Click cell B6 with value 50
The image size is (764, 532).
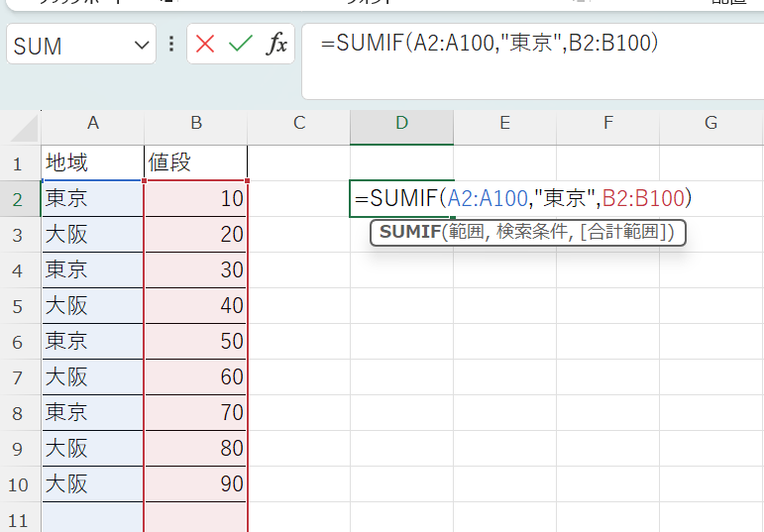[196, 342]
